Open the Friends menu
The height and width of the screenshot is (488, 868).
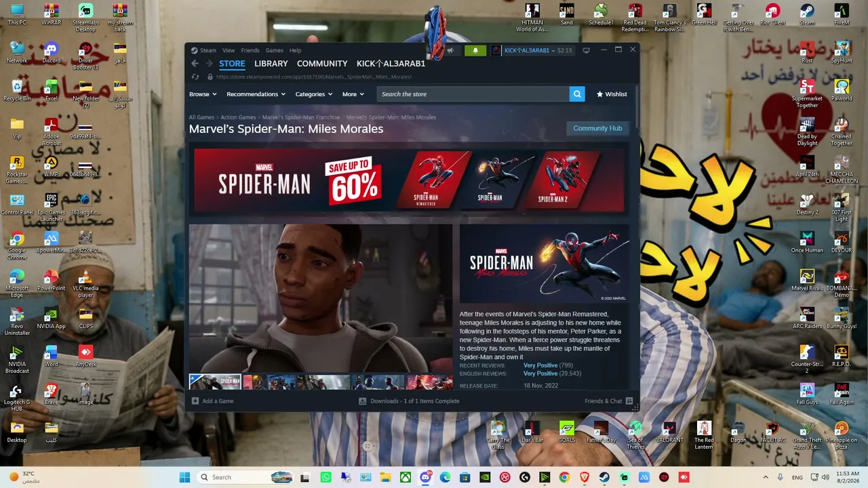tap(250, 50)
